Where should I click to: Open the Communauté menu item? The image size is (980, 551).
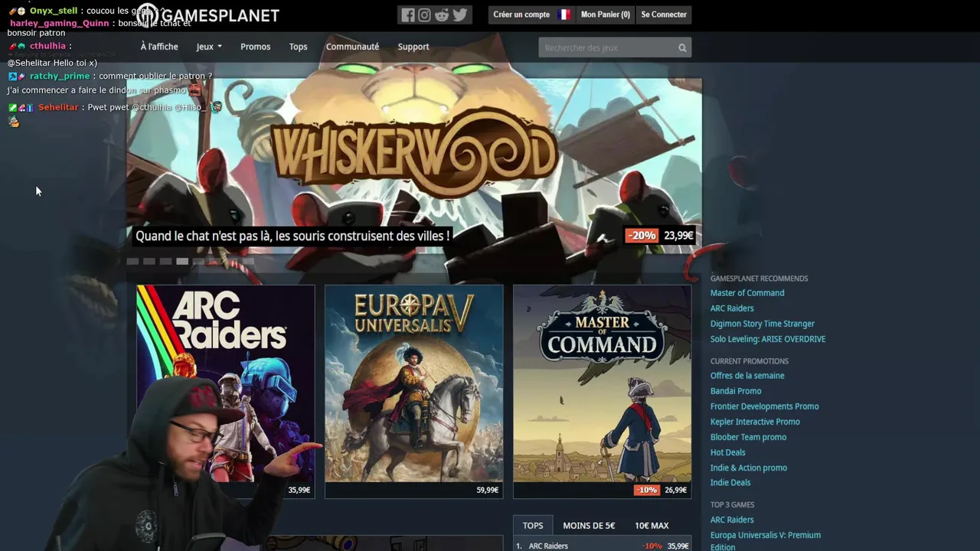coord(352,47)
